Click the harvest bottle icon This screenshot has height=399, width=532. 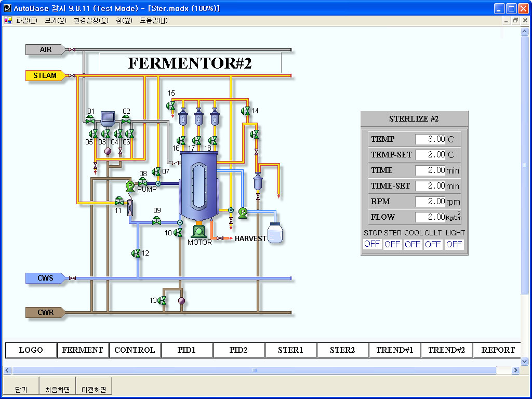274,233
